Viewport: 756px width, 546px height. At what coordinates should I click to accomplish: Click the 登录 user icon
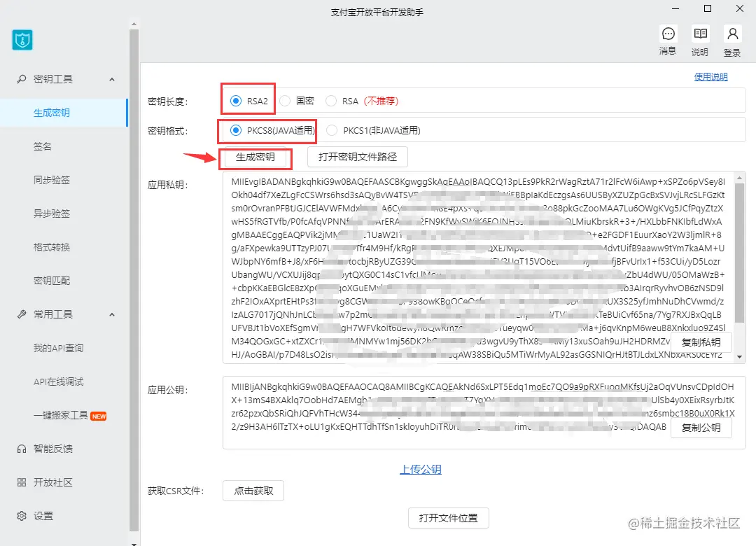tap(732, 34)
